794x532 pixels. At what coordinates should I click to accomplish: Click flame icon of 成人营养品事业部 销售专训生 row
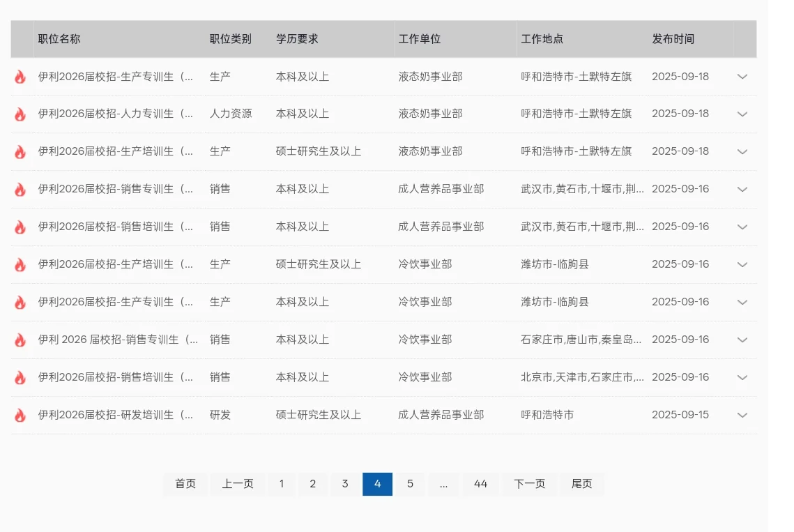coord(20,190)
